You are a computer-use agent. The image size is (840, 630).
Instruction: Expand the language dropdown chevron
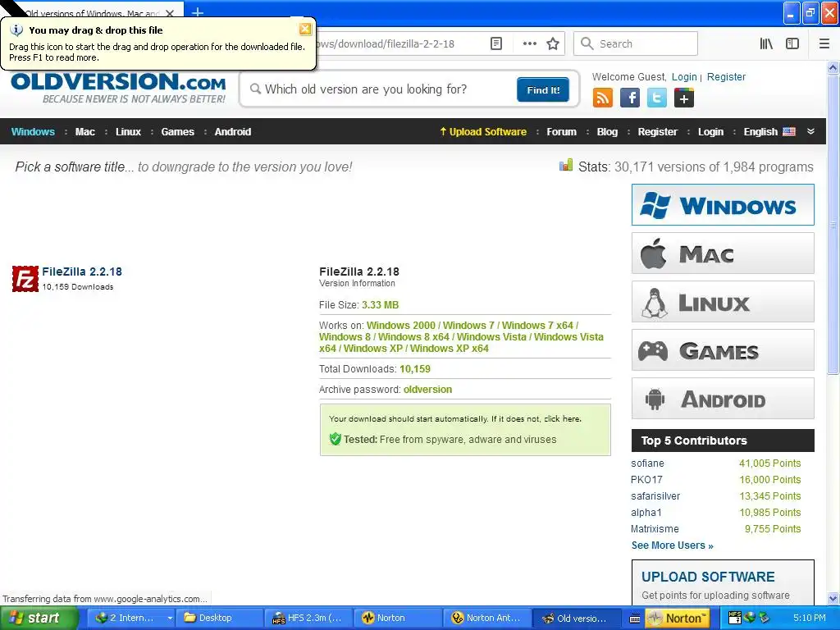coord(810,131)
